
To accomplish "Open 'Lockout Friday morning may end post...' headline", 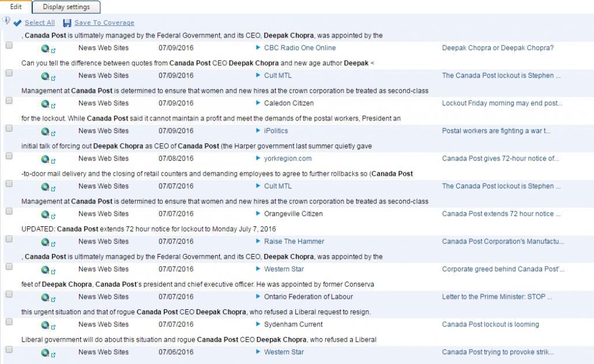I will tap(502, 103).
